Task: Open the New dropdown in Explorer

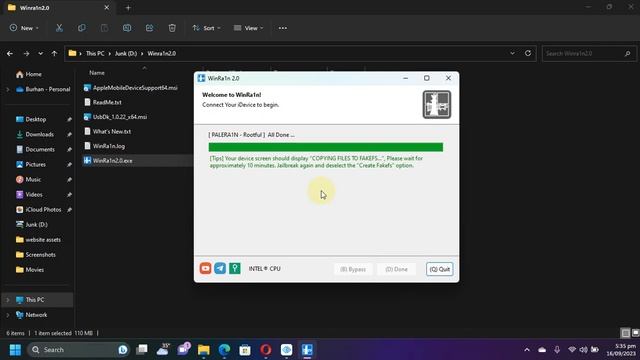Action: (24, 28)
